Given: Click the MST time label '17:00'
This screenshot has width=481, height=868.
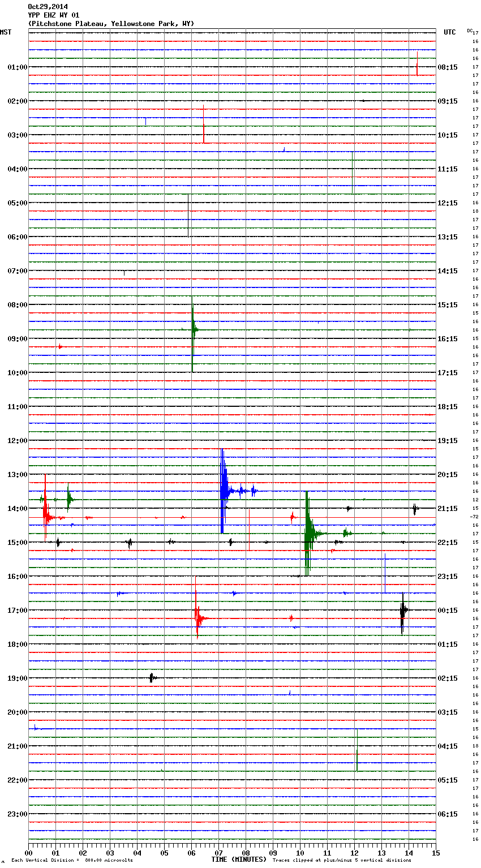Looking at the screenshot, I should 18,611.
